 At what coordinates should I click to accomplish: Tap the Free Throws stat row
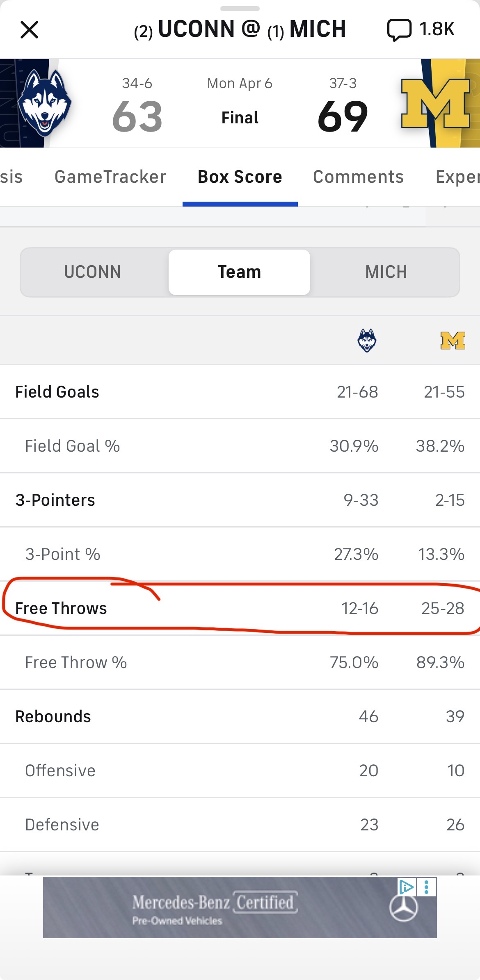pos(240,608)
